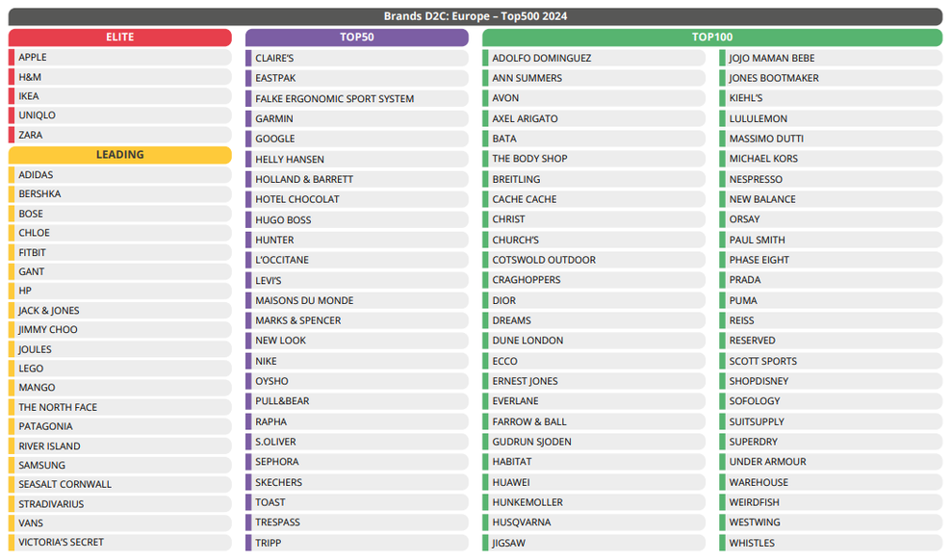
Task: Select THE NORTH FACE brand row
Action: coord(119,407)
